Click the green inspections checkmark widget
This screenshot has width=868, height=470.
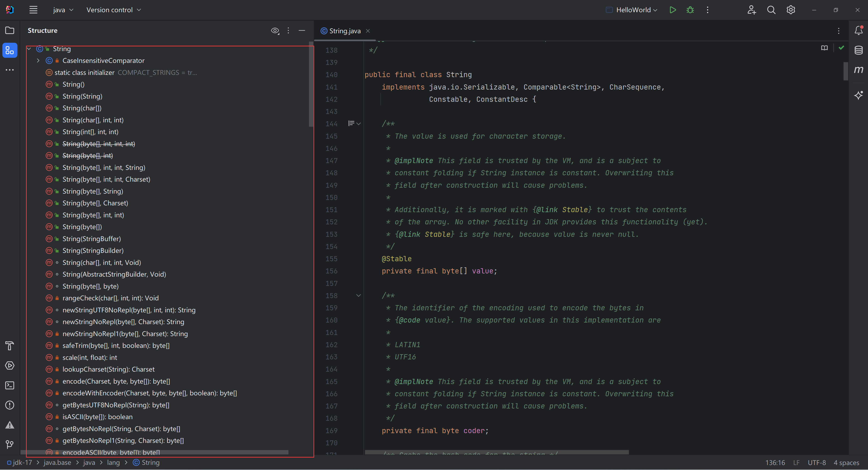pos(841,48)
